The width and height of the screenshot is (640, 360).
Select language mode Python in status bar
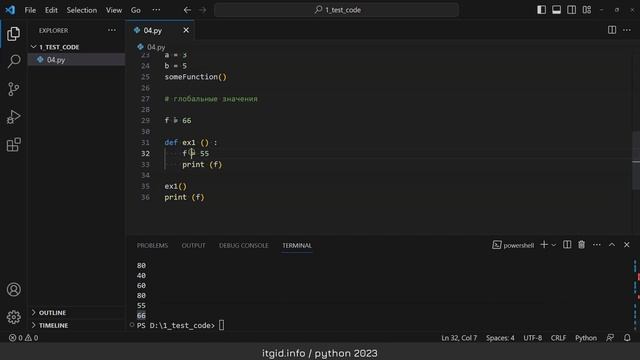pos(586,338)
